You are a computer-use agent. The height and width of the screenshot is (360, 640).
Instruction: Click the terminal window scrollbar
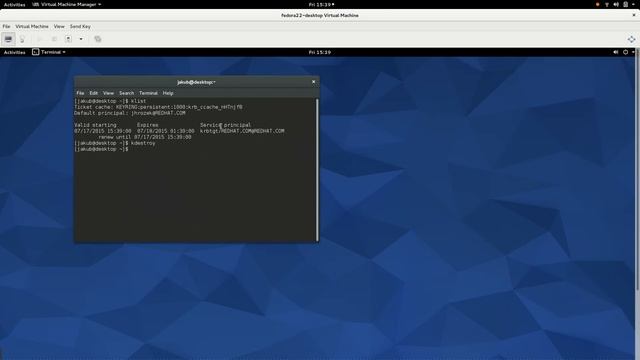[317, 169]
